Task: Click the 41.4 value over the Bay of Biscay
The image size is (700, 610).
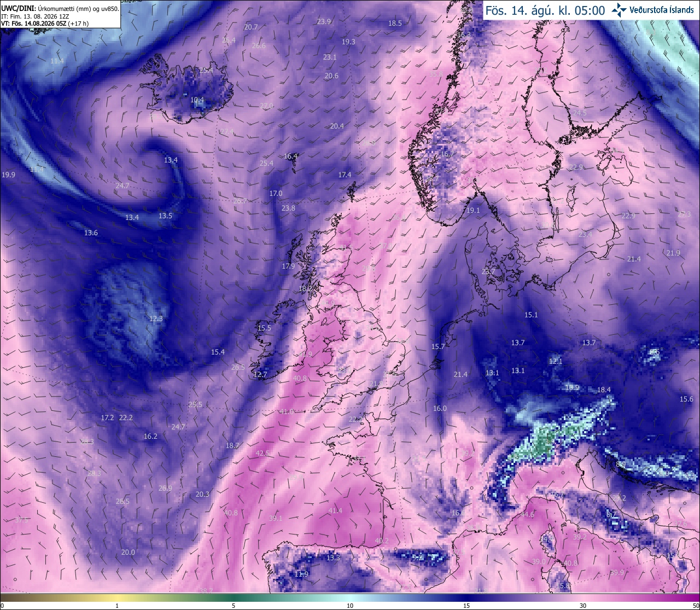Action: [335, 511]
